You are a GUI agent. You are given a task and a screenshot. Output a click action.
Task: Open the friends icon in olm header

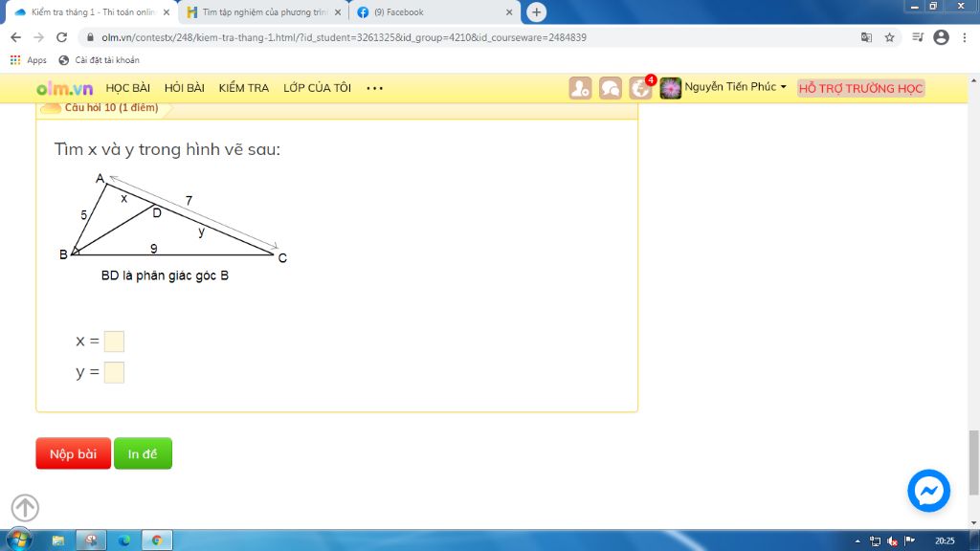(580, 88)
